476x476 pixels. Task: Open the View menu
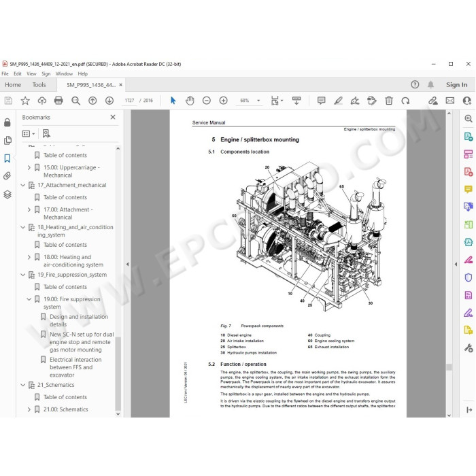pos(31,73)
